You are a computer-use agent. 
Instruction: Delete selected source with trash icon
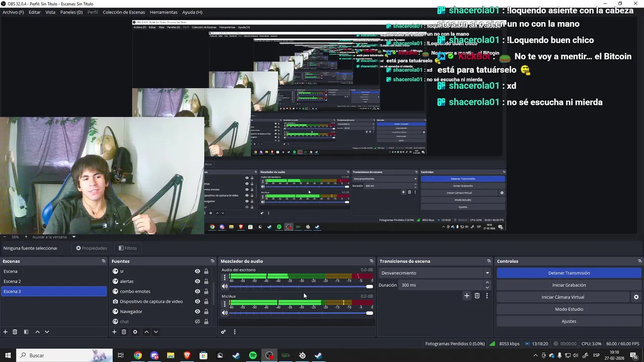point(124,332)
